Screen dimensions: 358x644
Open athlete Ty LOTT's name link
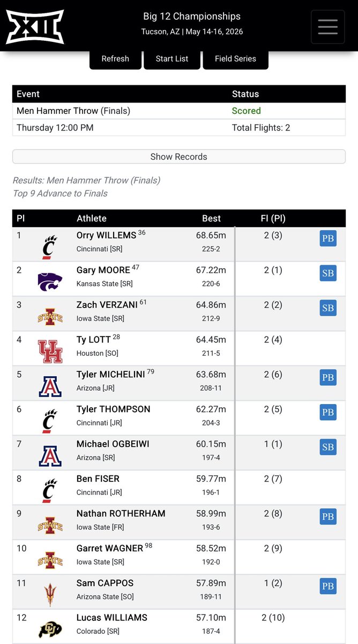click(93, 339)
